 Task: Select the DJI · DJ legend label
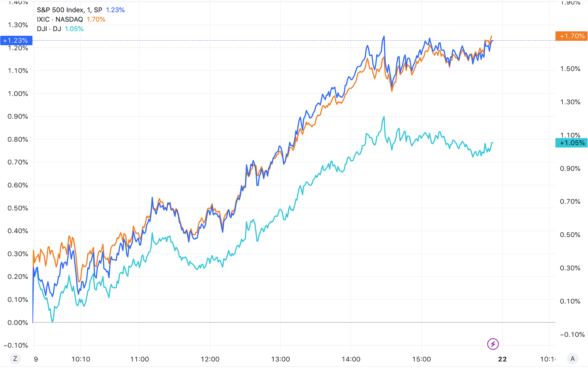coord(49,29)
